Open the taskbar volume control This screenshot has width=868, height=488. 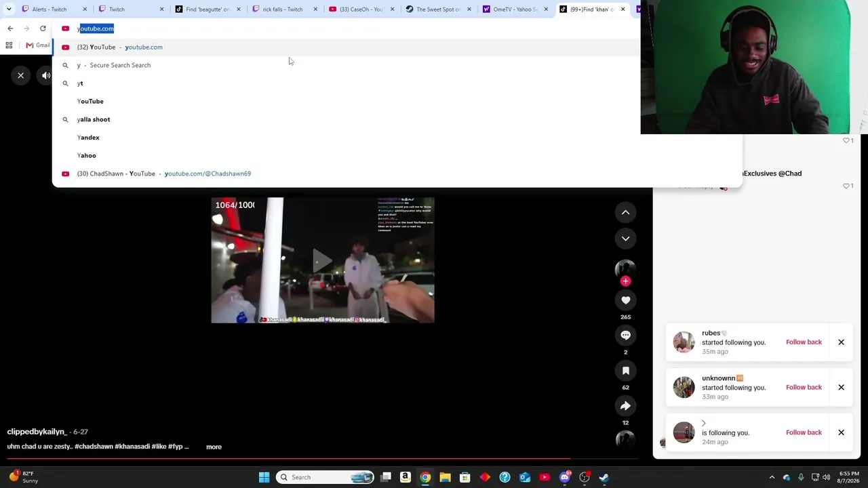click(826, 477)
